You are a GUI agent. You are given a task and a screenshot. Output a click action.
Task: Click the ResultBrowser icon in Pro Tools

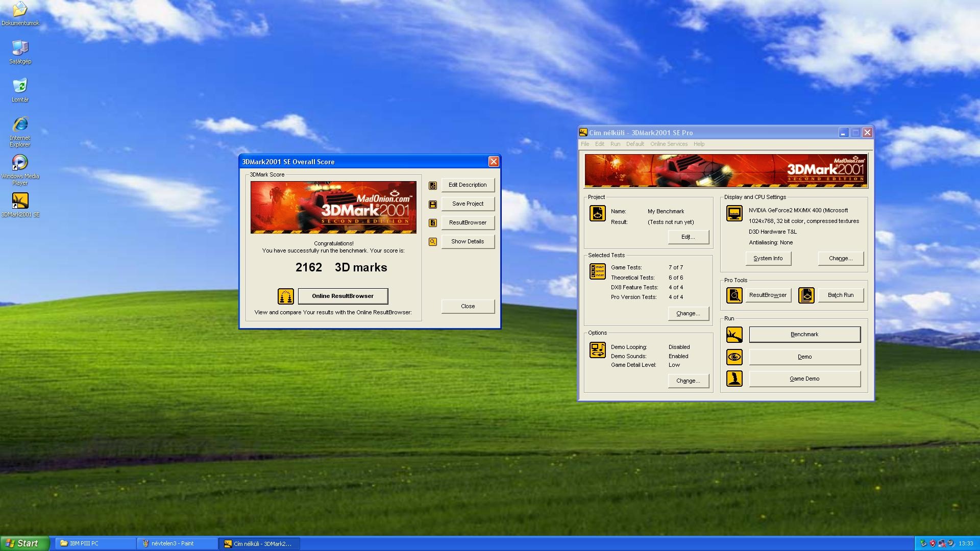point(734,295)
